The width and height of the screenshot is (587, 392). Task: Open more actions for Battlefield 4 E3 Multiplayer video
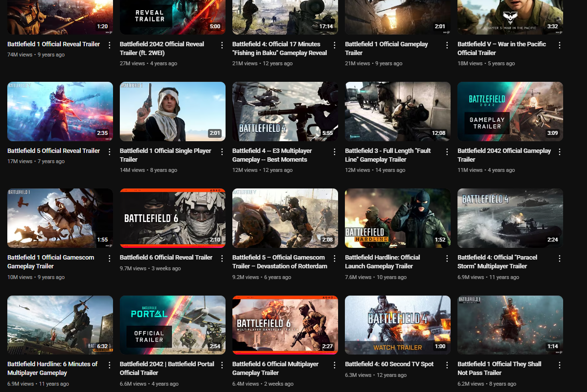pyautogui.click(x=335, y=151)
